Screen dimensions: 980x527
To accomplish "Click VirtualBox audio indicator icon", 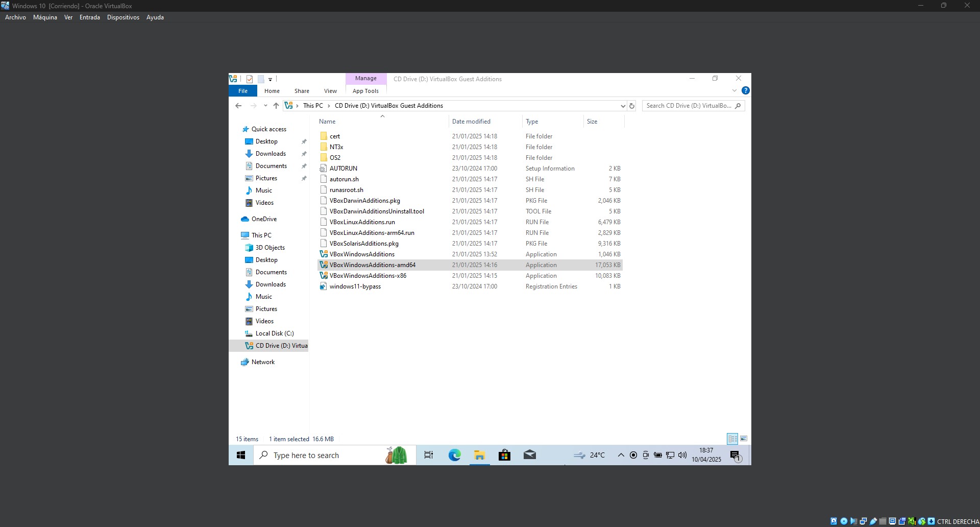I will 853,521.
